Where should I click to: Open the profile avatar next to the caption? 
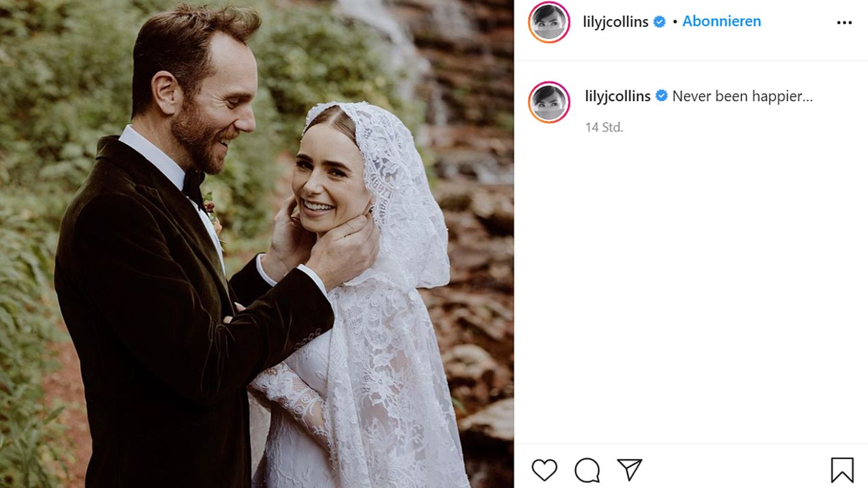[549, 102]
